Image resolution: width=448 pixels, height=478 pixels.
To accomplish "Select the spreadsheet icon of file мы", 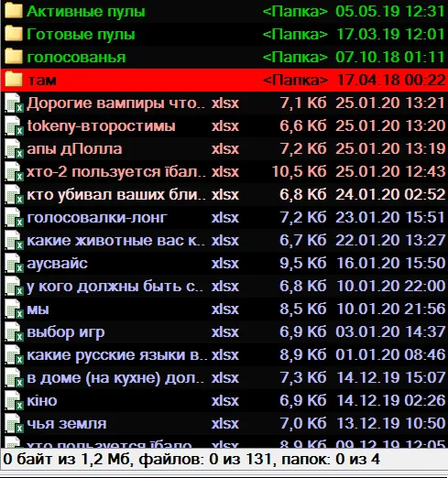I will point(15,309).
